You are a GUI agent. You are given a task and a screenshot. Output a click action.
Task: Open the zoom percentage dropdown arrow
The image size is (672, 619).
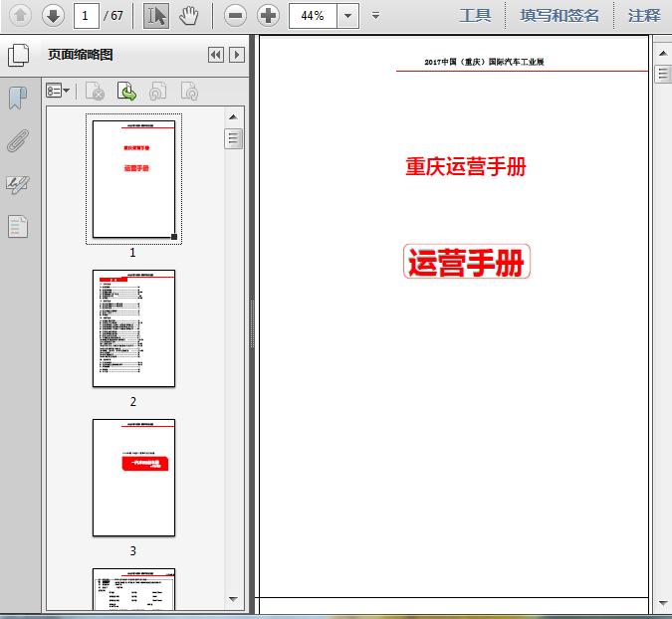click(x=348, y=16)
